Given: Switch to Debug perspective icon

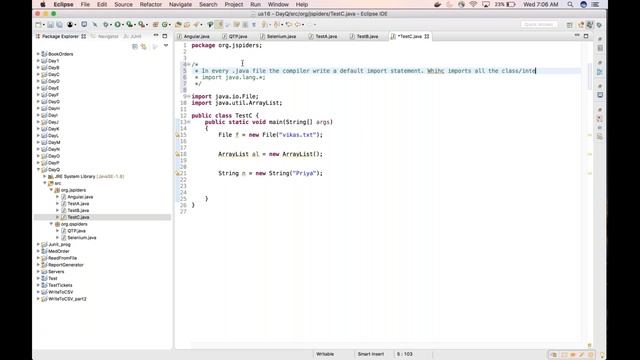Looking at the screenshot, I should [x=599, y=25].
